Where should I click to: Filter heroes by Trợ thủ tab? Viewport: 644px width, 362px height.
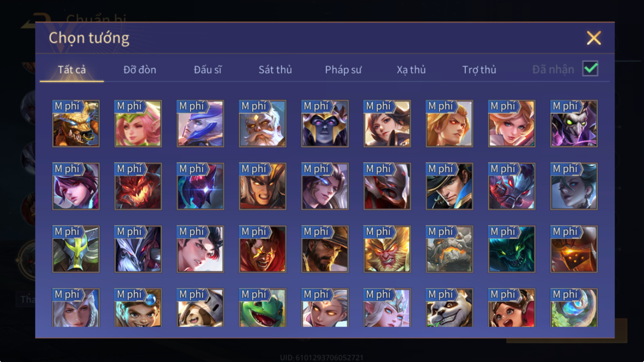pos(479,70)
